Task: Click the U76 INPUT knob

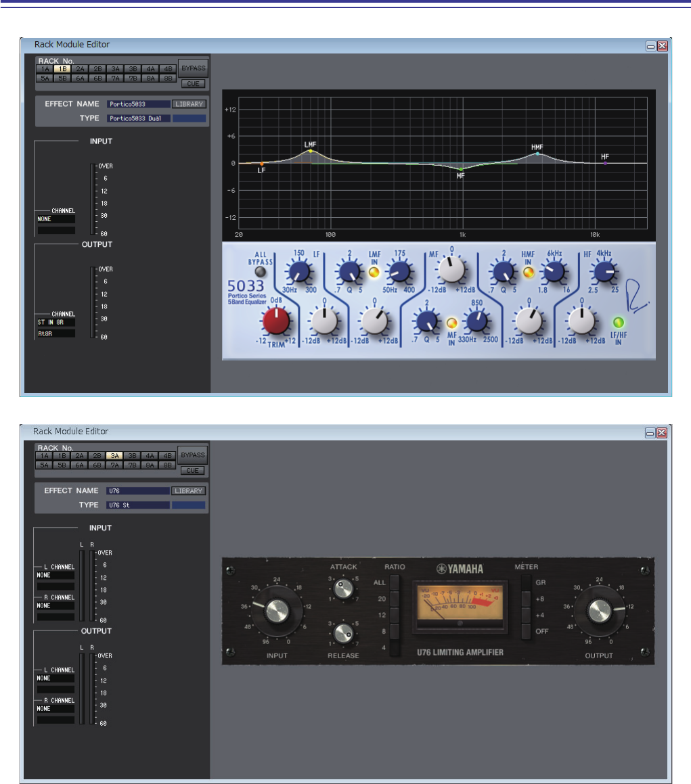Action: [277, 611]
